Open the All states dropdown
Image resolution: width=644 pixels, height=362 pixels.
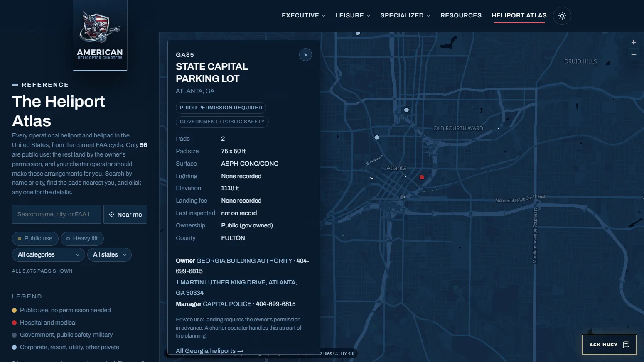109,254
